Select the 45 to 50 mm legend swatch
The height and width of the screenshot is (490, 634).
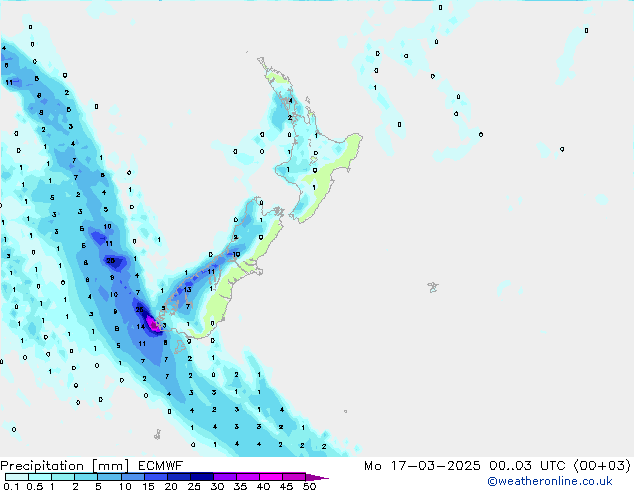294,477
